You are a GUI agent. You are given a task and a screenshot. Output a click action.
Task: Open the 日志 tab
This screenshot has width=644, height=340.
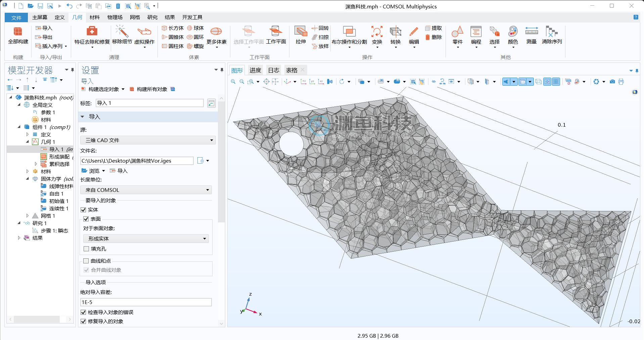point(274,70)
